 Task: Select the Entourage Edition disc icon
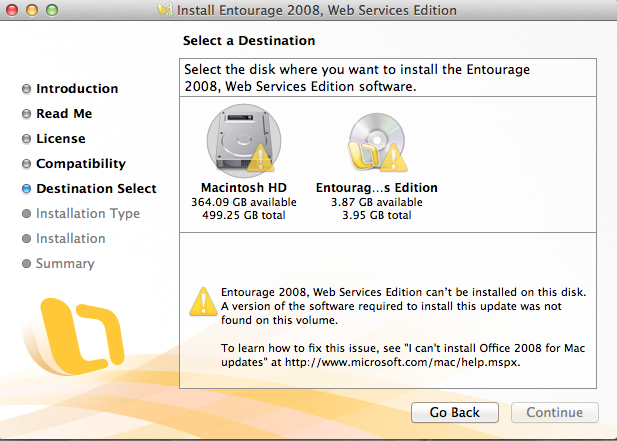[377, 142]
